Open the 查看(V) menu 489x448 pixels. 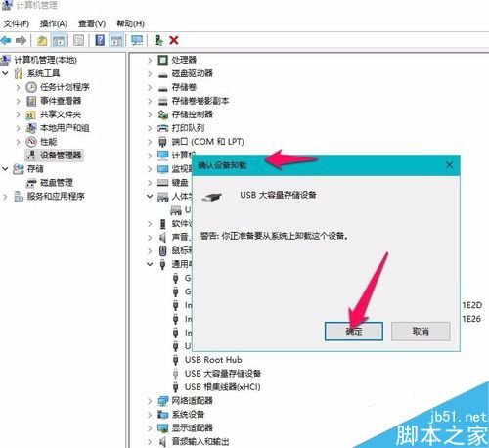(x=92, y=23)
